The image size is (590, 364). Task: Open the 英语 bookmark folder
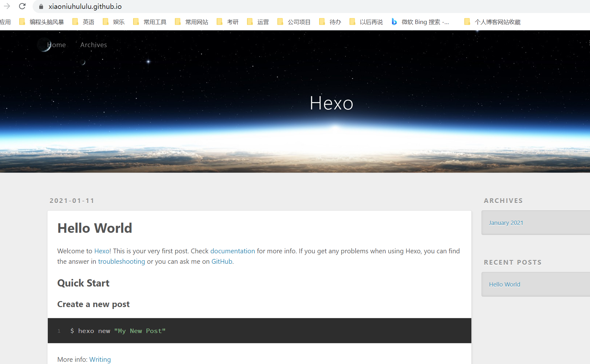(x=84, y=22)
